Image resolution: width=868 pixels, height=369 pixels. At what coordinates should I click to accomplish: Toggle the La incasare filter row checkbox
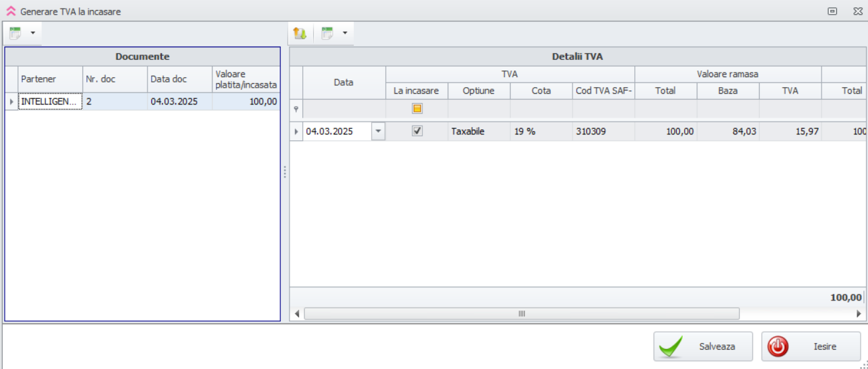pyautogui.click(x=417, y=108)
